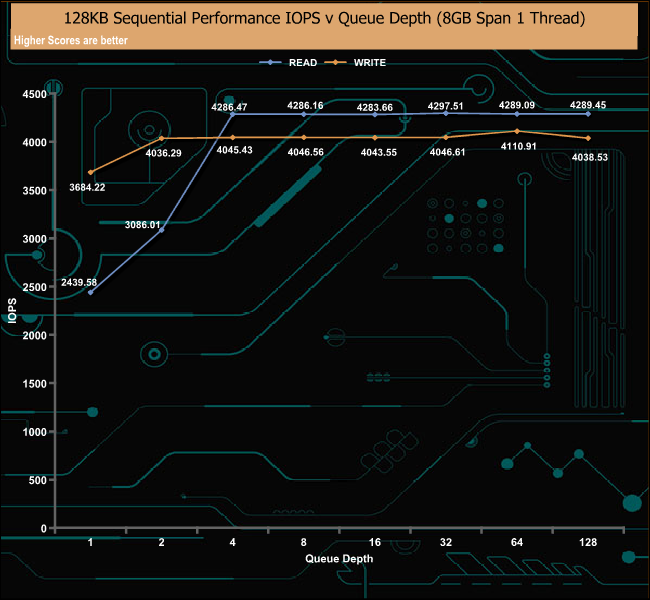Click the WRITE legend entry

[x=355, y=63]
